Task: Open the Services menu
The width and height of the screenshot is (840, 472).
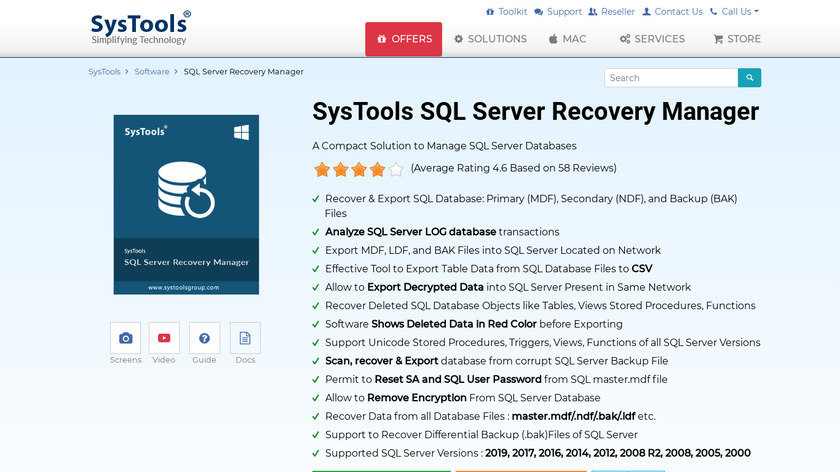Action: coord(652,39)
